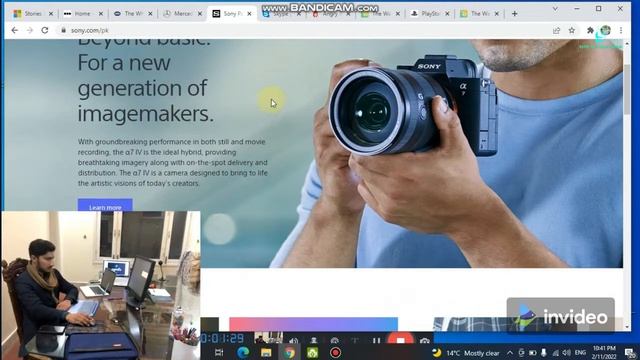
Task: Open the network signal tray icon
Action: 555,353
